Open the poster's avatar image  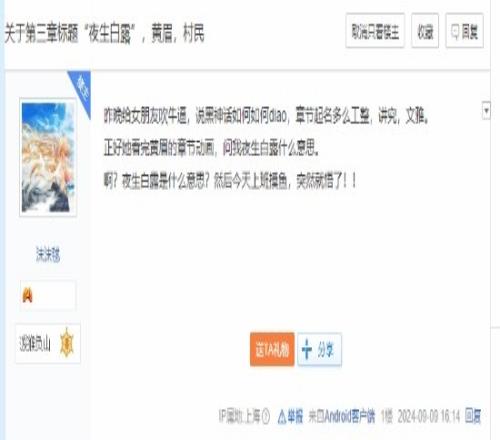(x=48, y=157)
